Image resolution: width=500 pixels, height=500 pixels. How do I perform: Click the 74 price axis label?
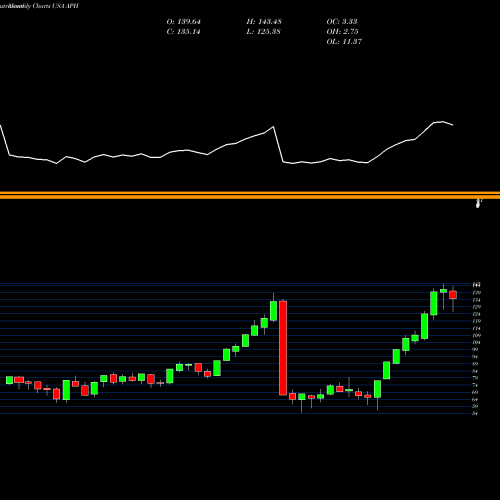(475, 385)
